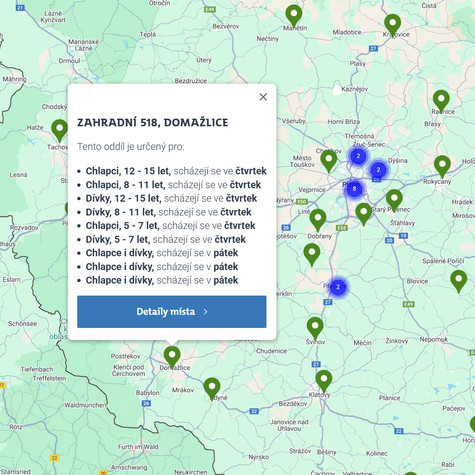Select the green pin at Kdyně
This screenshot has height=475, width=475.
click(212, 389)
